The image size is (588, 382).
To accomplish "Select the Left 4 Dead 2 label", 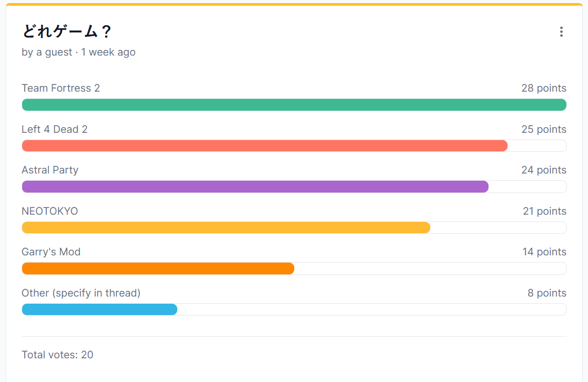I will pos(55,129).
